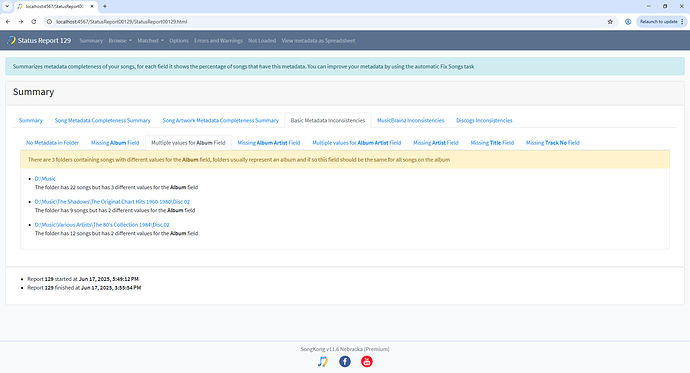Open the tab search dropdown arrow
690x373 pixels.
click(7, 6)
